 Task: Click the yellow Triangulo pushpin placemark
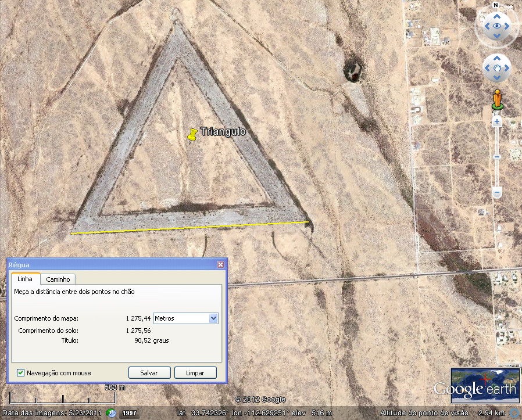pos(192,135)
